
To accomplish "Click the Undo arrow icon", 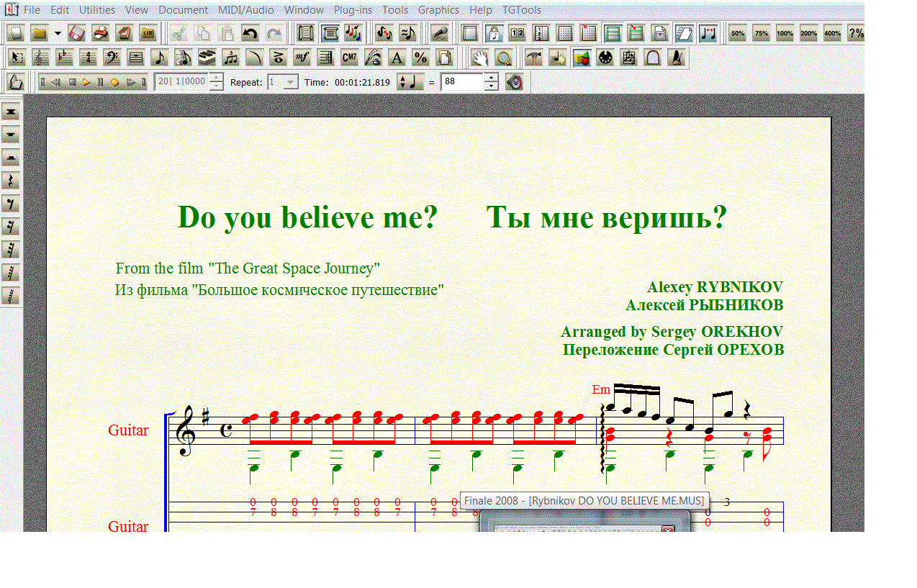I will [250, 33].
